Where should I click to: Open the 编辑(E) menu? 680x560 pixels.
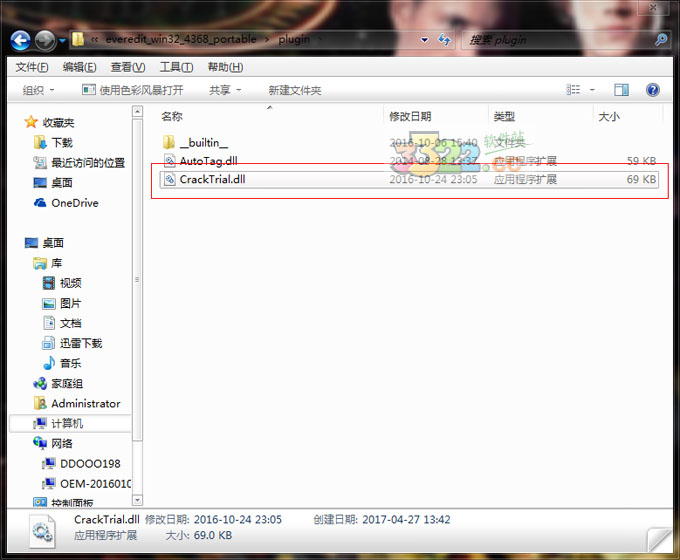[x=79, y=67]
